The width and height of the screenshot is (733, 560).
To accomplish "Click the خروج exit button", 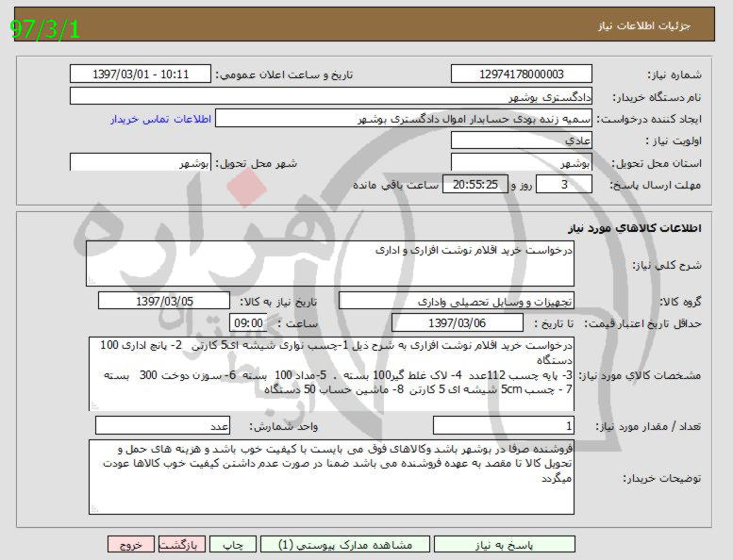I will tap(131, 545).
